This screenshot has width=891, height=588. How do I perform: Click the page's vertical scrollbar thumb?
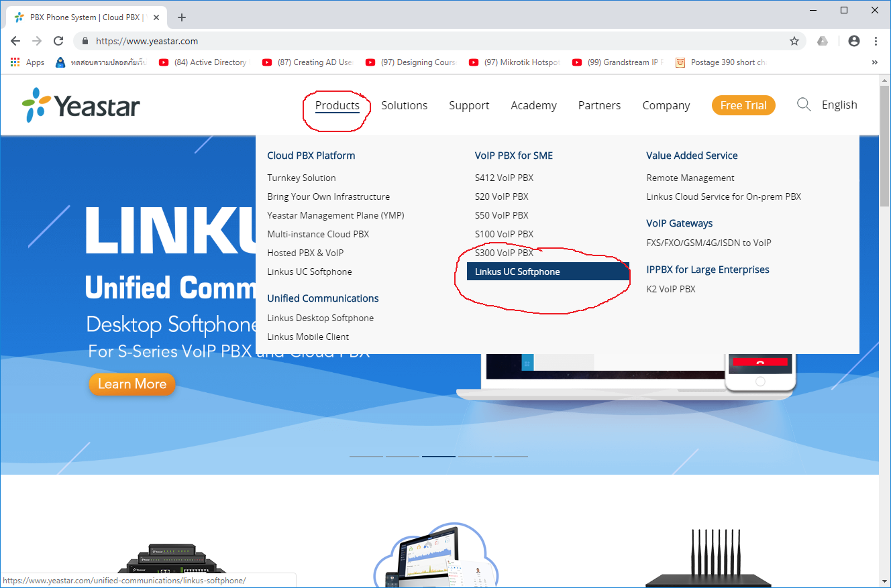pyautogui.click(x=885, y=148)
